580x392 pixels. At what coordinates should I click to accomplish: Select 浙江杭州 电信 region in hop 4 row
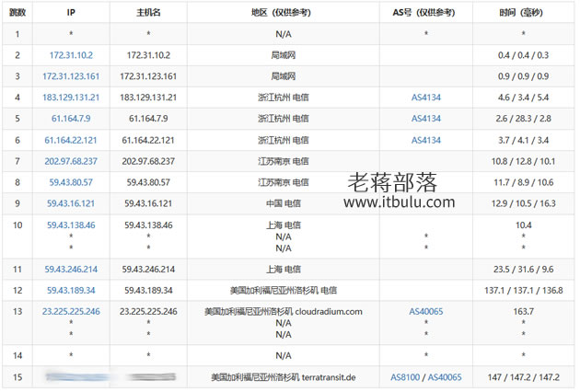click(283, 98)
